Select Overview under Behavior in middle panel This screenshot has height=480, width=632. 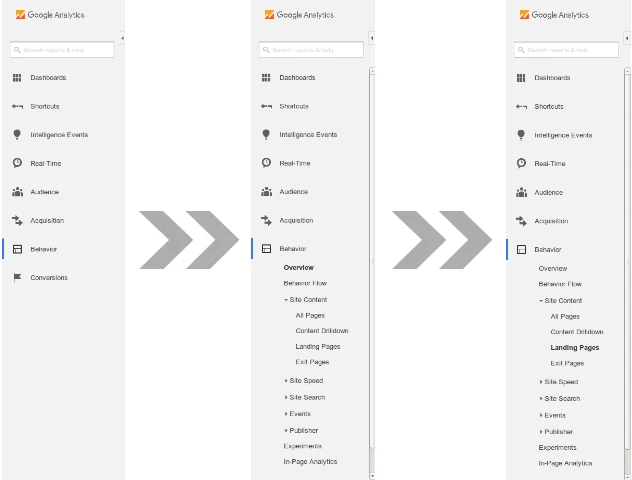point(298,268)
